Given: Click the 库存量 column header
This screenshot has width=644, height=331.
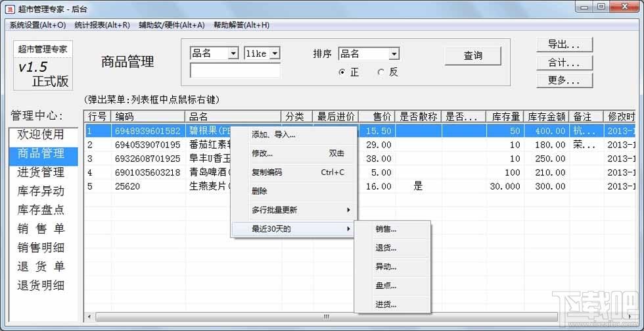Looking at the screenshot, I should coord(505,116).
